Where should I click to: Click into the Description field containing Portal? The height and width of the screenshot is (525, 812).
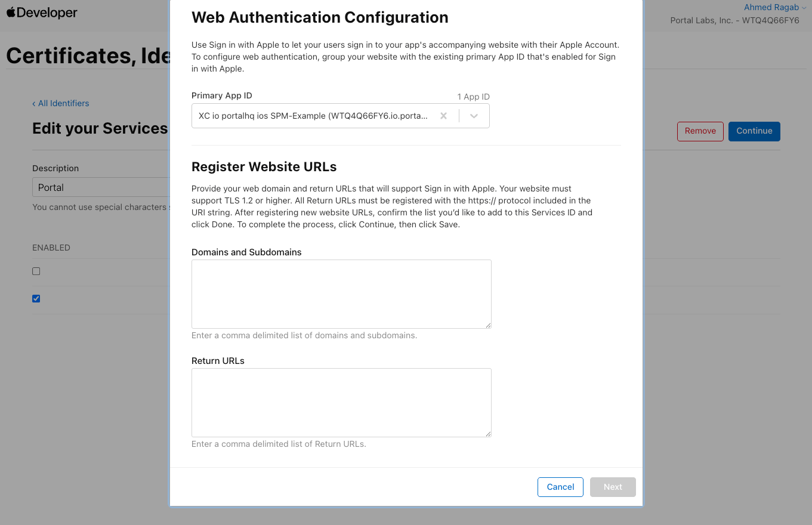tap(101, 187)
